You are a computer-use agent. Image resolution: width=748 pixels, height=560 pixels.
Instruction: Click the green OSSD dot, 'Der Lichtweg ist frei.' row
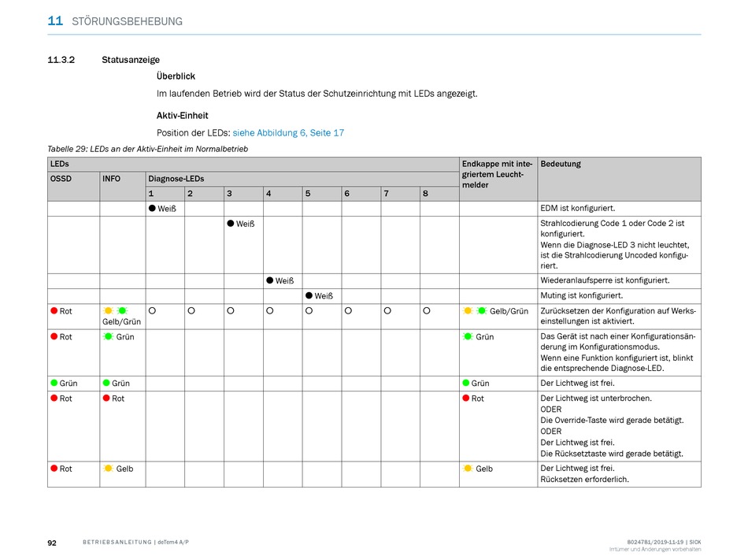[x=54, y=383]
